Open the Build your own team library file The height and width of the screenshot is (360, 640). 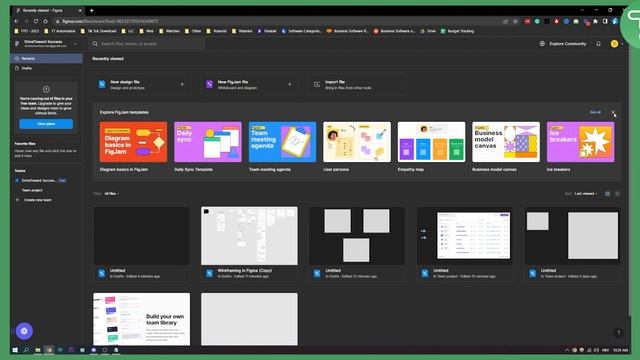pos(141,319)
